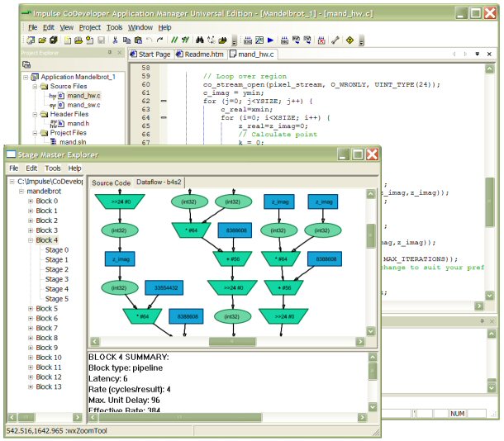Click the Paste clipboard icon

(138, 40)
